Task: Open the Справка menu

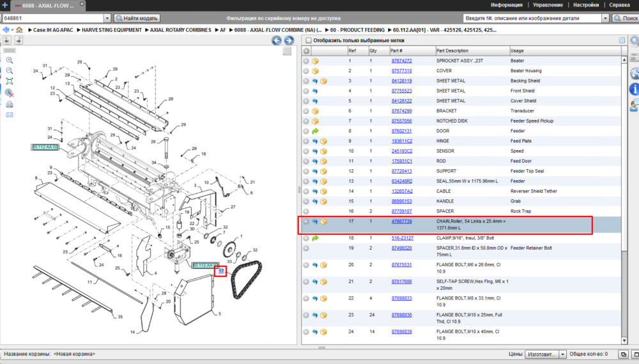Action: 619,5
